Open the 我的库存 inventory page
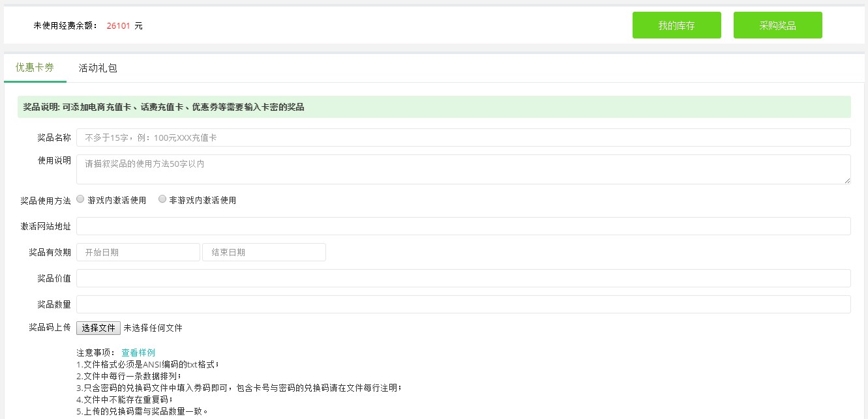868x419 pixels. tap(676, 25)
